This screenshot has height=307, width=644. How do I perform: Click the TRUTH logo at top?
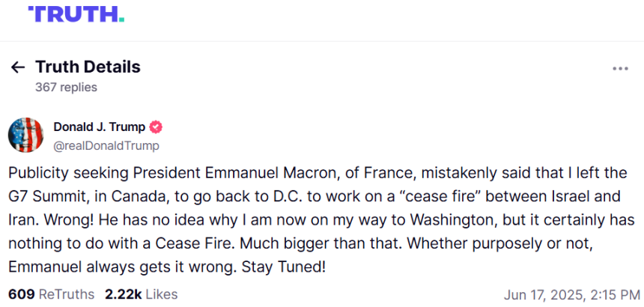[x=76, y=14]
